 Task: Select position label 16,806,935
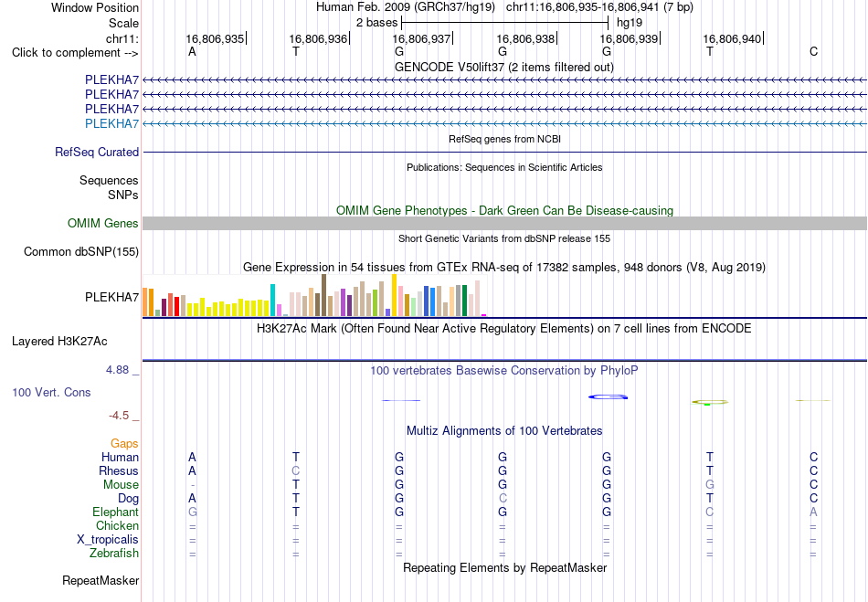(x=215, y=38)
